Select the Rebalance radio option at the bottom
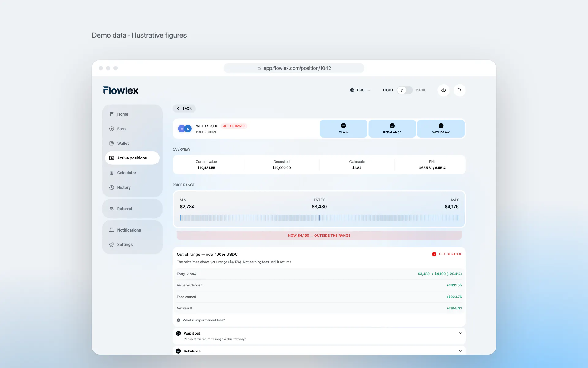The height and width of the screenshot is (368, 588). tap(178, 351)
